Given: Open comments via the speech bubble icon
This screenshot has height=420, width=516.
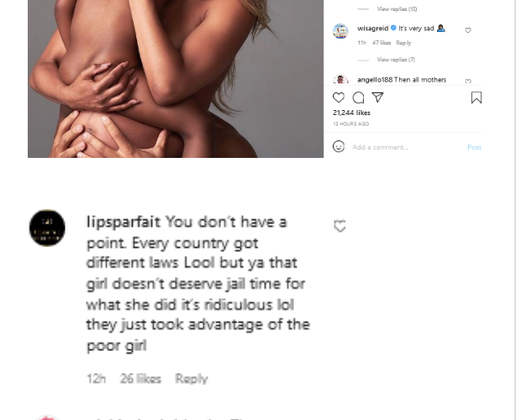Looking at the screenshot, I should 358,98.
